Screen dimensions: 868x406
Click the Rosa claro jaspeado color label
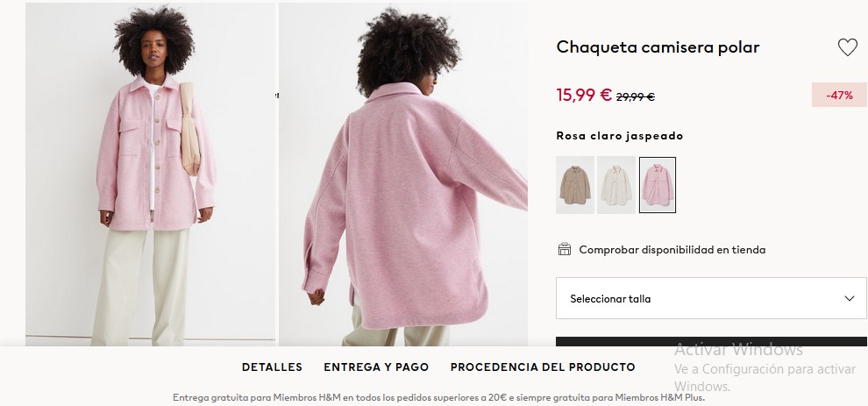620,136
